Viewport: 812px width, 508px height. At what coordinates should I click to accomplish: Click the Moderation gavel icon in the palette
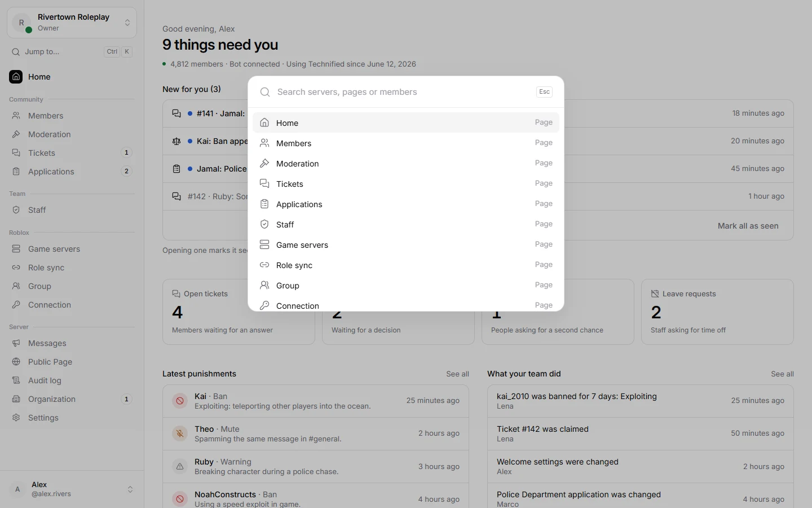click(x=264, y=163)
